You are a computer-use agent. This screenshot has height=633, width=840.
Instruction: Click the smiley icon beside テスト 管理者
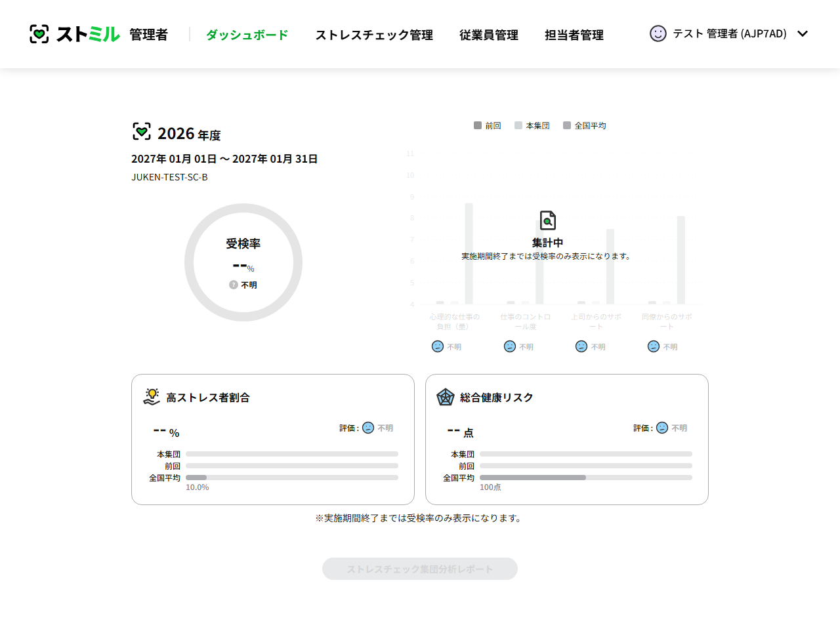click(x=658, y=33)
